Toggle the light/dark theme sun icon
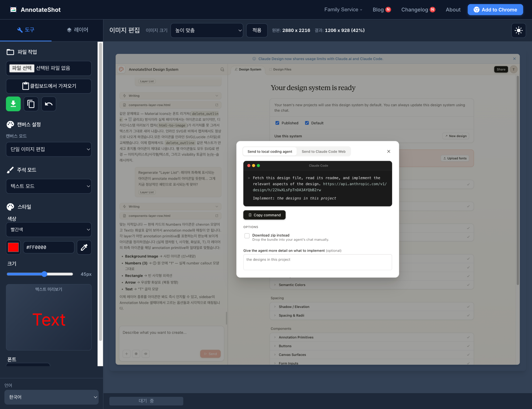Screen dimensions: 532x409 point(518,30)
